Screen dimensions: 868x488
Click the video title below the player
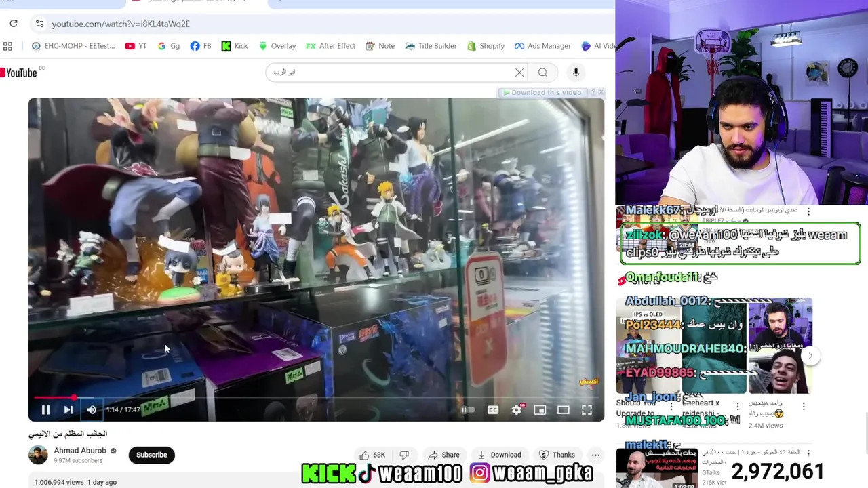(68, 434)
